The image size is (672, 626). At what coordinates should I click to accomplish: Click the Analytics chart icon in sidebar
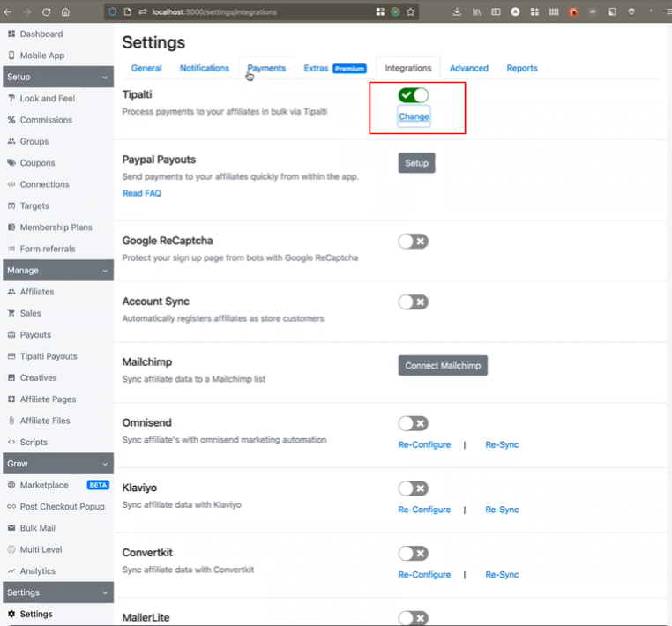point(11,571)
